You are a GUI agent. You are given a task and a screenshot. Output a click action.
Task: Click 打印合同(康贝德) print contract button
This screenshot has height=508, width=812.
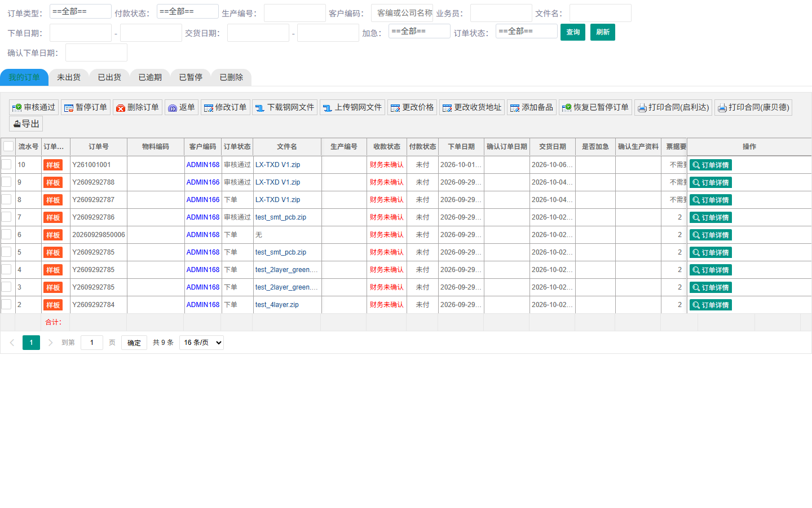pyautogui.click(x=753, y=107)
